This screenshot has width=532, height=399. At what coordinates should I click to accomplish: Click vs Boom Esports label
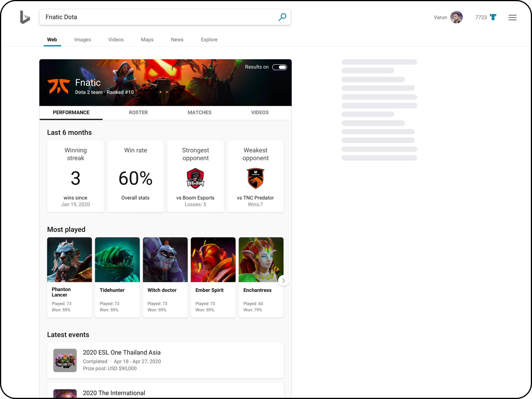click(195, 198)
